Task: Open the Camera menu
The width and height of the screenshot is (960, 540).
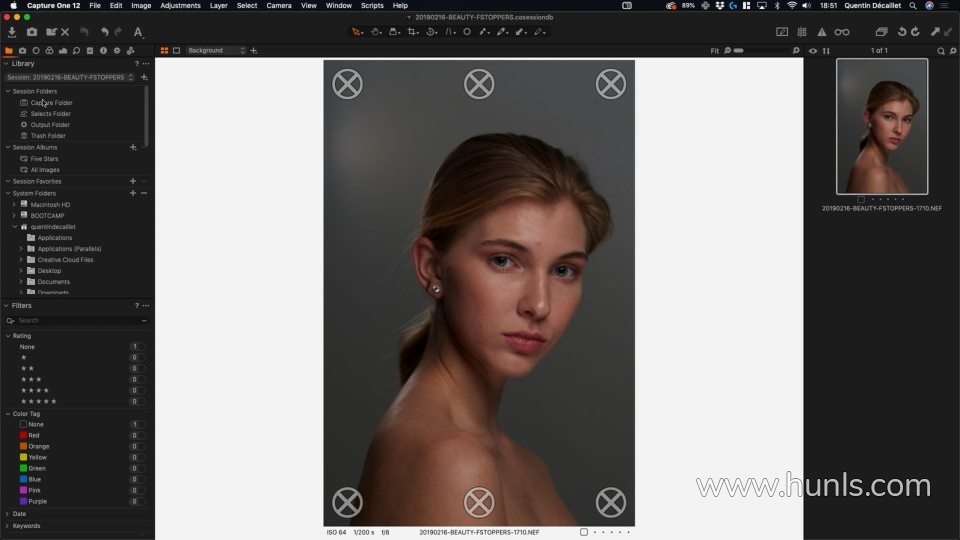Action: 278,5
